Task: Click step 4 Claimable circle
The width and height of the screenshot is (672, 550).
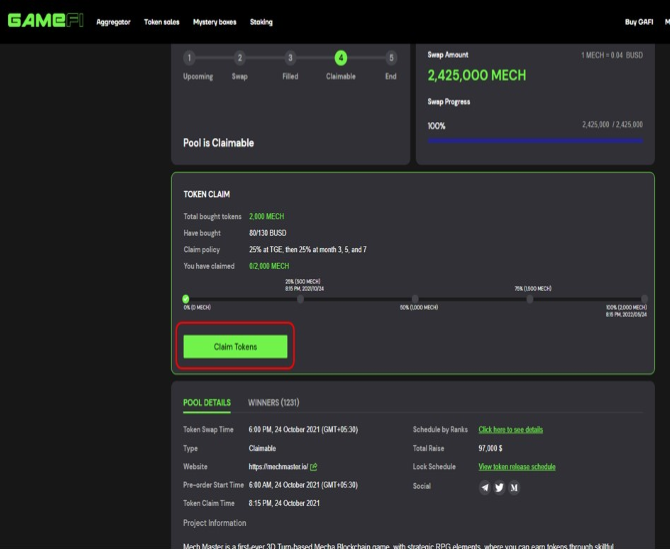Action: (x=341, y=58)
